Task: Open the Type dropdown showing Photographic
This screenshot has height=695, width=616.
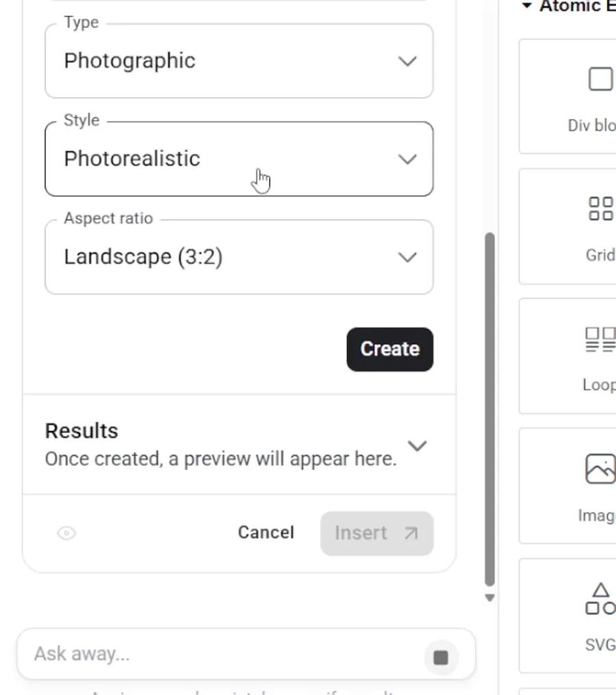Action: (x=239, y=61)
